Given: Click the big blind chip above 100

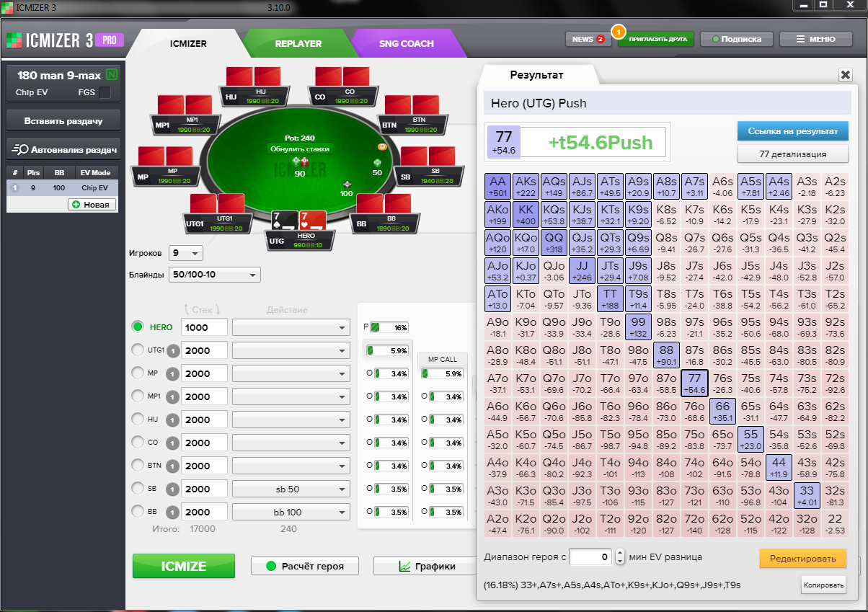Looking at the screenshot, I should tap(347, 184).
